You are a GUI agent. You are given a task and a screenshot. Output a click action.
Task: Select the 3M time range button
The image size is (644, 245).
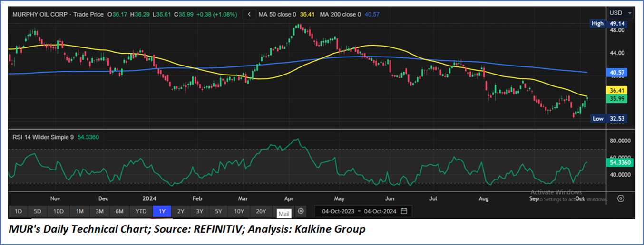pyautogui.click(x=99, y=211)
